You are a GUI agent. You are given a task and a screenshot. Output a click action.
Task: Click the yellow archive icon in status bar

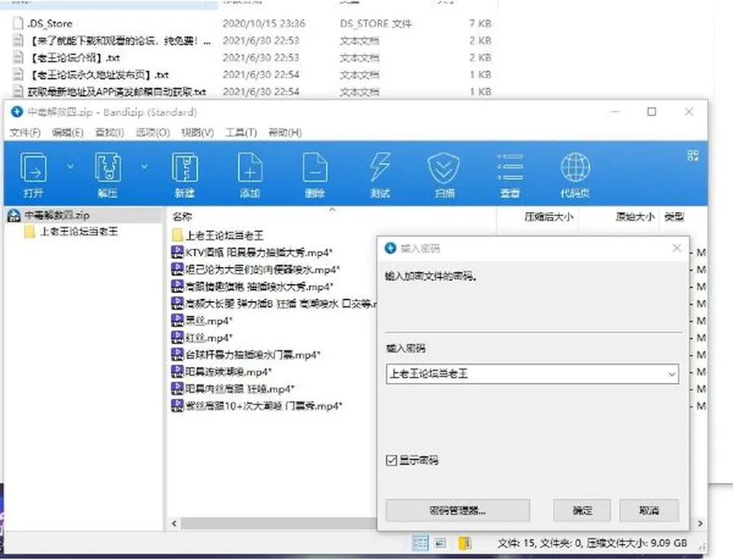coord(465,542)
